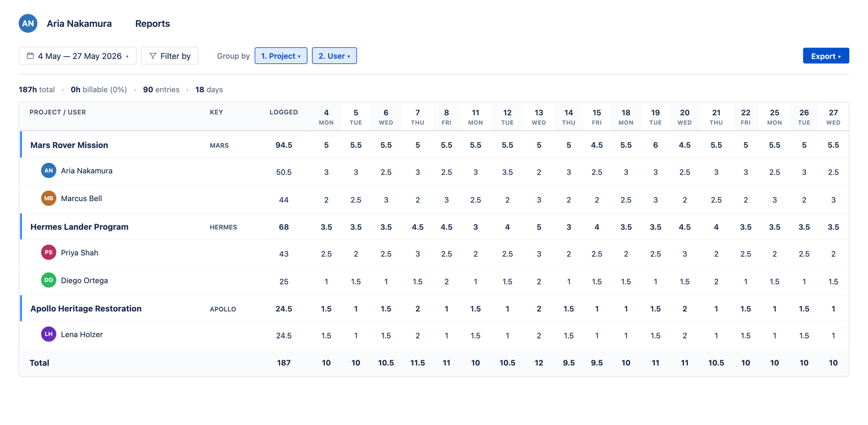Select Priya Shah user row name
868x425 pixels.
pyautogui.click(x=79, y=253)
